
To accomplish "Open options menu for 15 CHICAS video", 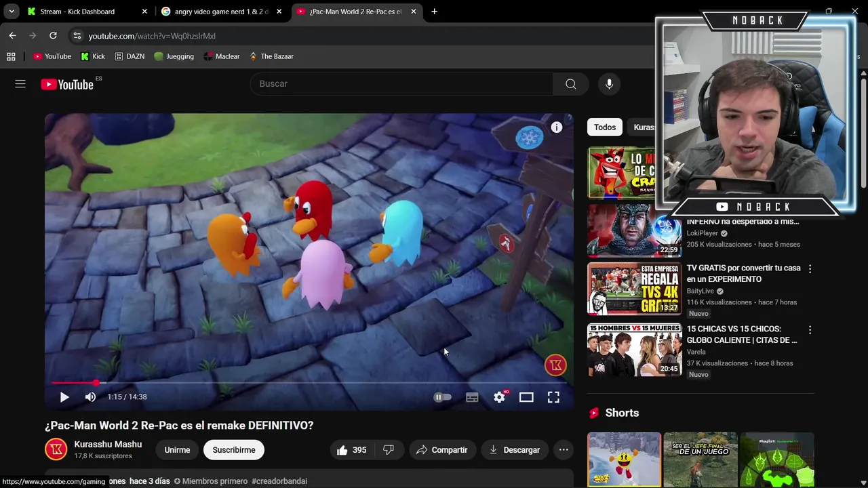I will click(x=810, y=330).
